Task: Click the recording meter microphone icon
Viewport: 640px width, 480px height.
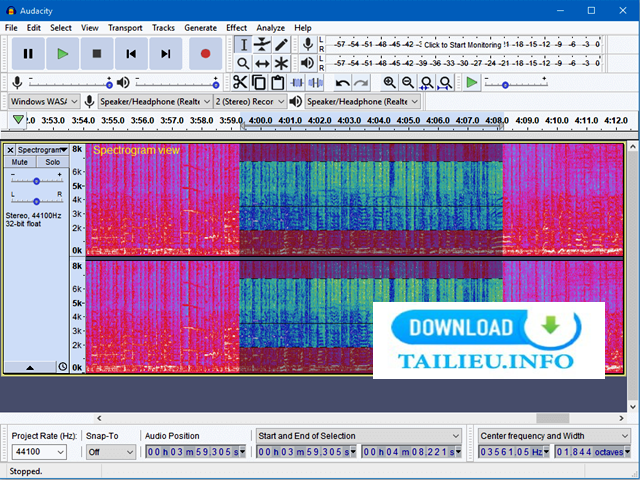Action: pyautogui.click(x=308, y=44)
